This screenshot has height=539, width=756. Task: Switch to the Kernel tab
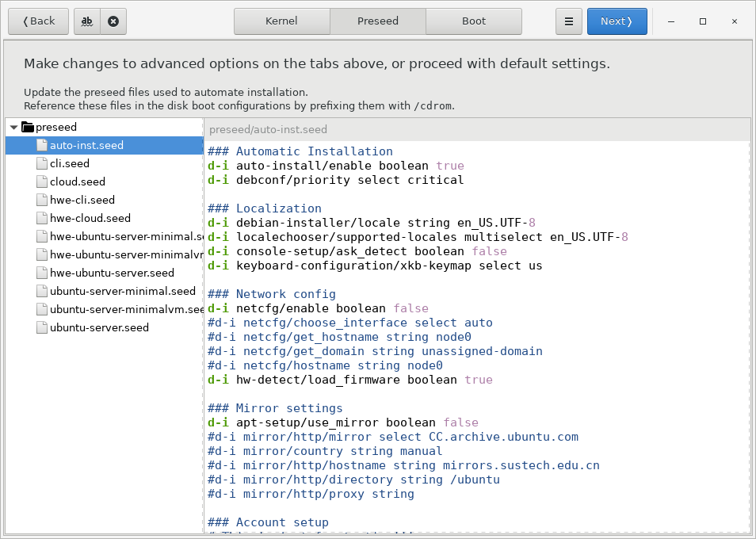(x=281, y=21)
